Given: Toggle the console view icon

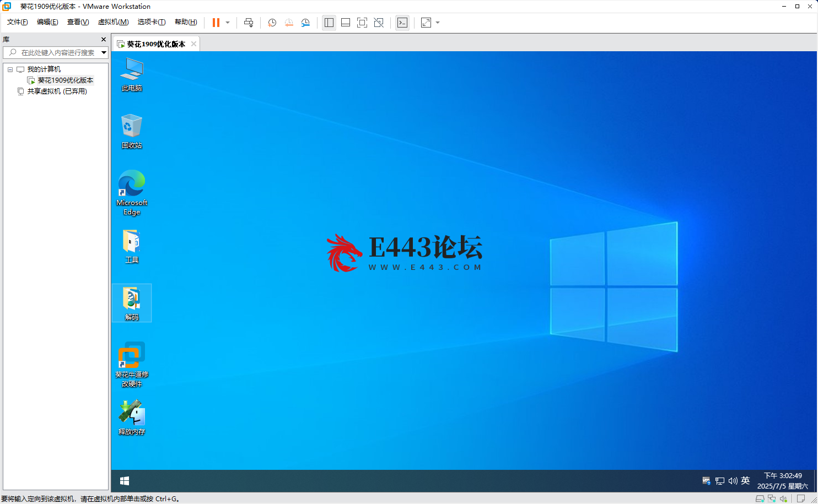Looking at the screenshot, I should pyautogui.click(x=402, y=23).
